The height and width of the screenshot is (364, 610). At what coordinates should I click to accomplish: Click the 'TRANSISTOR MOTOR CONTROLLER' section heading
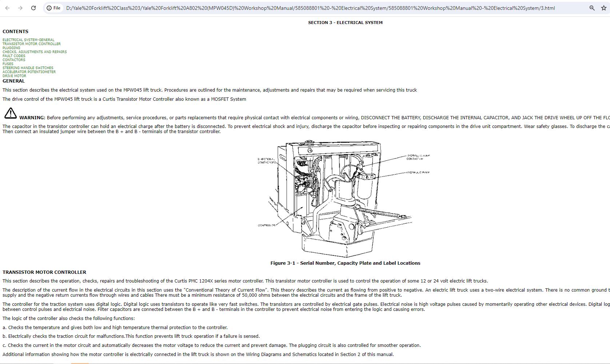[x=44, y=272]
